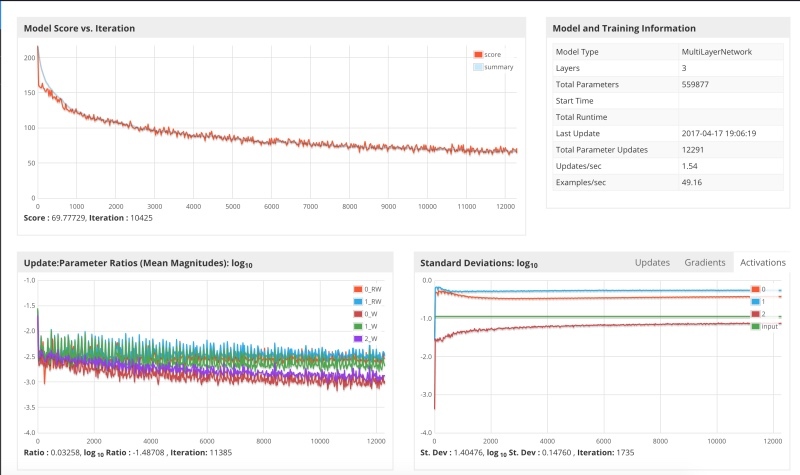The image size is (800, 475).
Task: Click the 0.0 label on Standard Deviations y-axis
Action: [427, 281]
